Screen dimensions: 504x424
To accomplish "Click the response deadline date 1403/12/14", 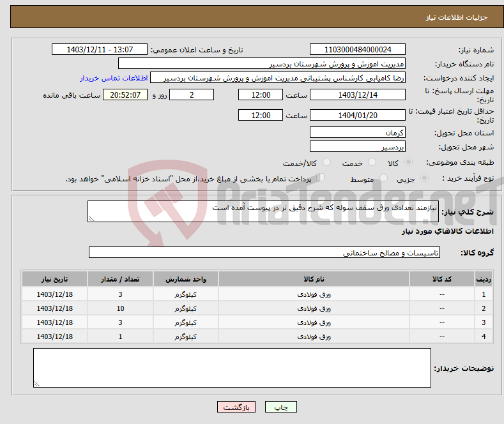I will (x=358, y=95).
